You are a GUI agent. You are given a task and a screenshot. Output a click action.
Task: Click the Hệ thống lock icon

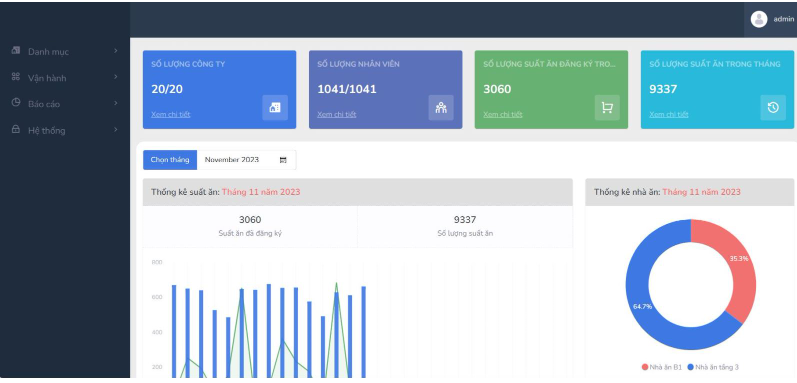(16, 130)
